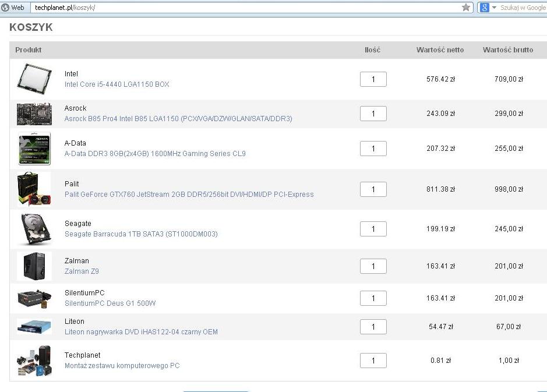Open A-Data DDR3 8GB Gaming Series link
The width and height of the screenshot is (547, 392).
[155, 153]
